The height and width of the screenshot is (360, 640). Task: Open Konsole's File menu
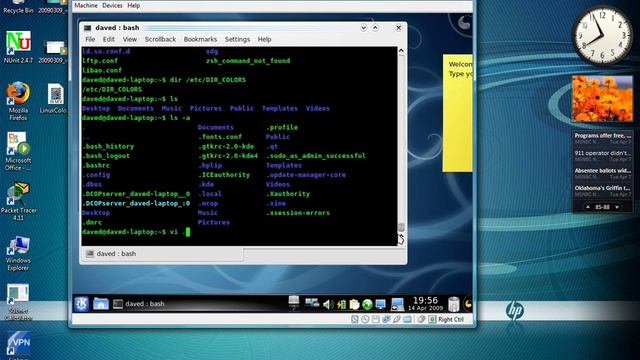pos(90,39)
